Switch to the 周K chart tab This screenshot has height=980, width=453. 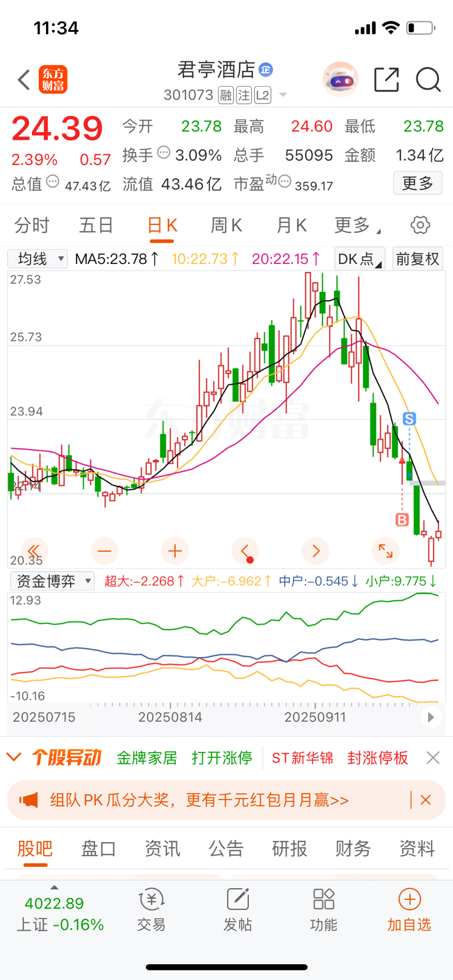click(x=226, y=225)
